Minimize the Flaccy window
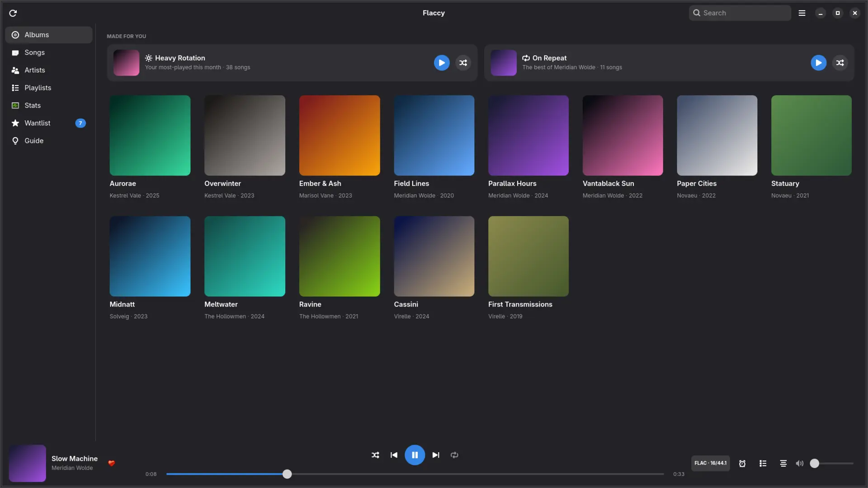This screenshot has width=868, height=488. tap(821, 13)
